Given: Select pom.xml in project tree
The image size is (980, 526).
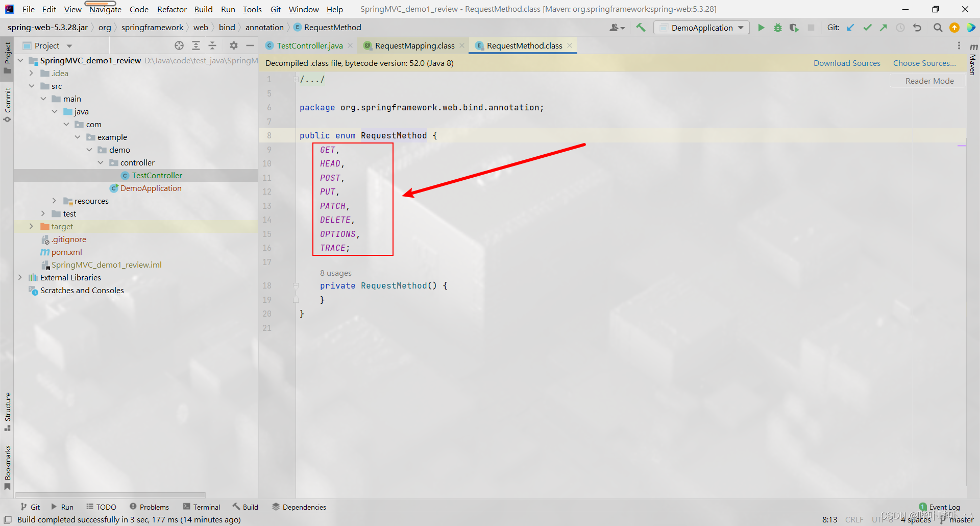Looking at the screenshot, I should [66, 252].
